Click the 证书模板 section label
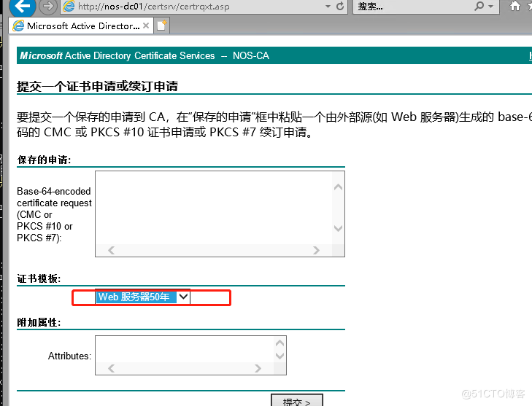The image size is (532, 406). (x=39, y=278)
